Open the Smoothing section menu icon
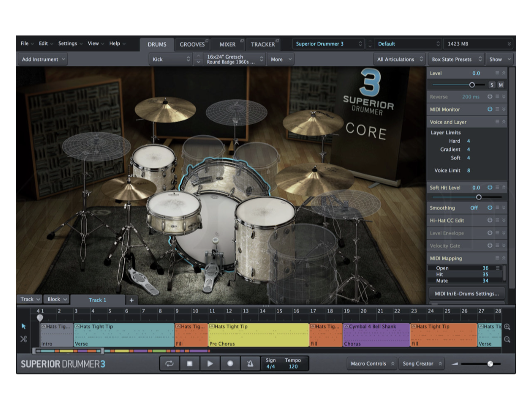 (x=497, y=208)
